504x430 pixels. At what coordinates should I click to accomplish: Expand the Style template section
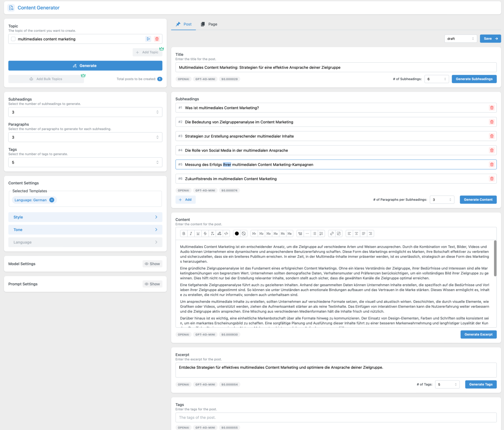pyautogui.click(x=85, y=217)
